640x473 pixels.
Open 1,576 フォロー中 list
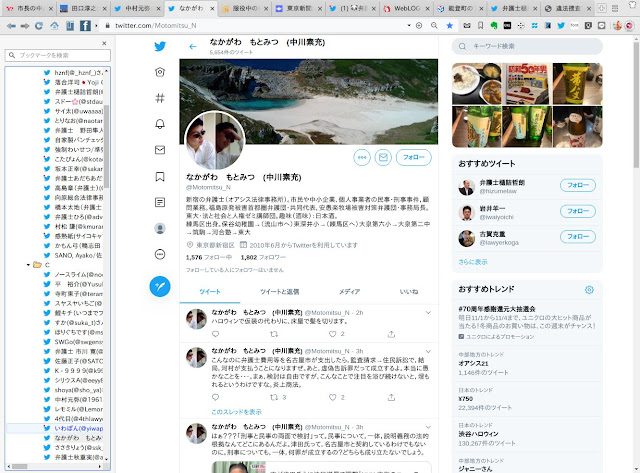[209, 258]
